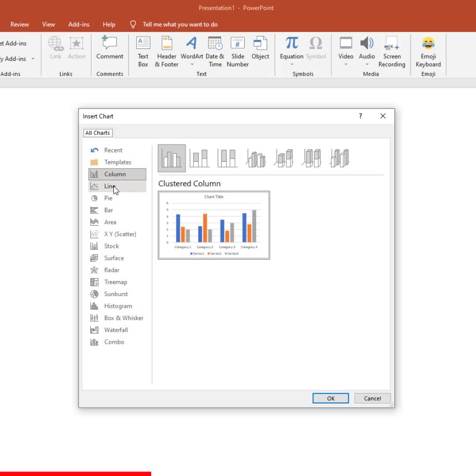476x476 pixels.
Task: Expand the WordArt dropdown
Action: click(x=192, y=64)
